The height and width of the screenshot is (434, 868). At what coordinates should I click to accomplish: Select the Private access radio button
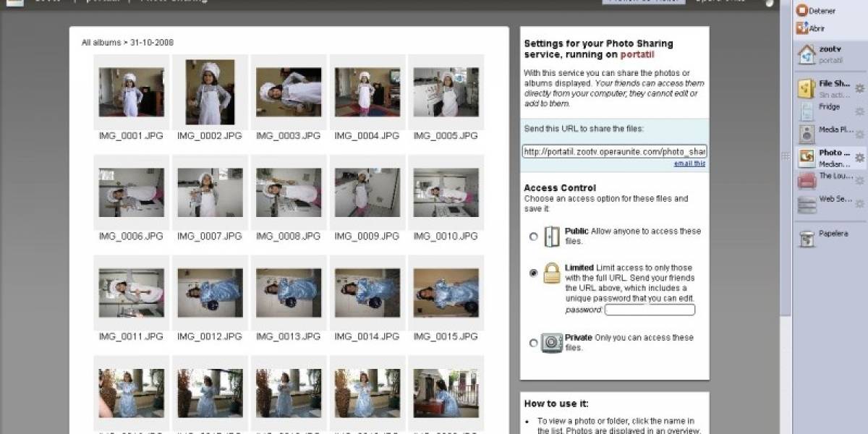(534, 344)
